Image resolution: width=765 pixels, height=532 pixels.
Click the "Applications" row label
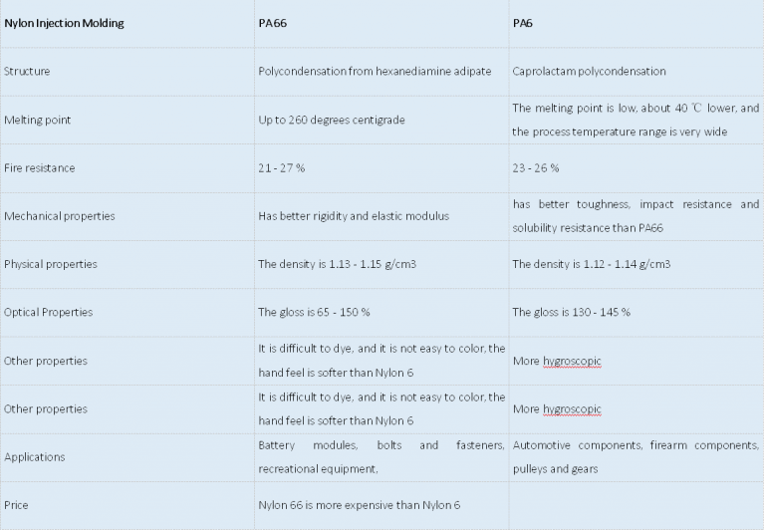point(35,457)
